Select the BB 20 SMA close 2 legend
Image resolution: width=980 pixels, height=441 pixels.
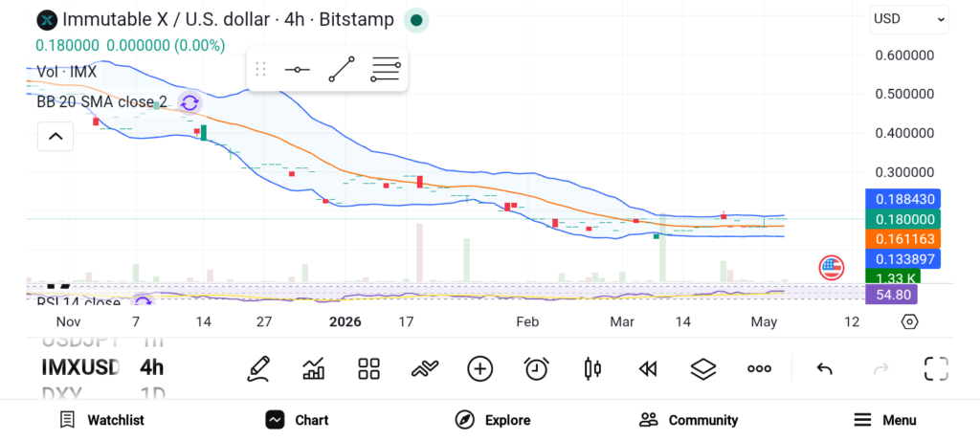click(x=101, y=101)
